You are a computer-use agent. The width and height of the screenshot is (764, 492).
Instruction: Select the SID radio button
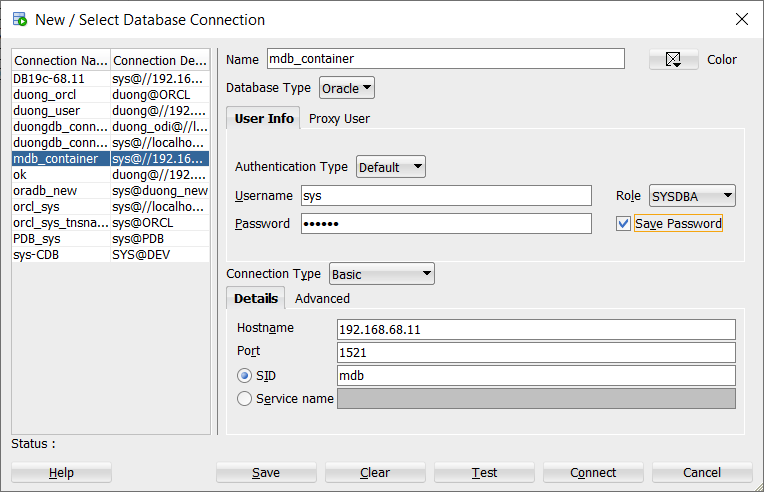[244, 376]
